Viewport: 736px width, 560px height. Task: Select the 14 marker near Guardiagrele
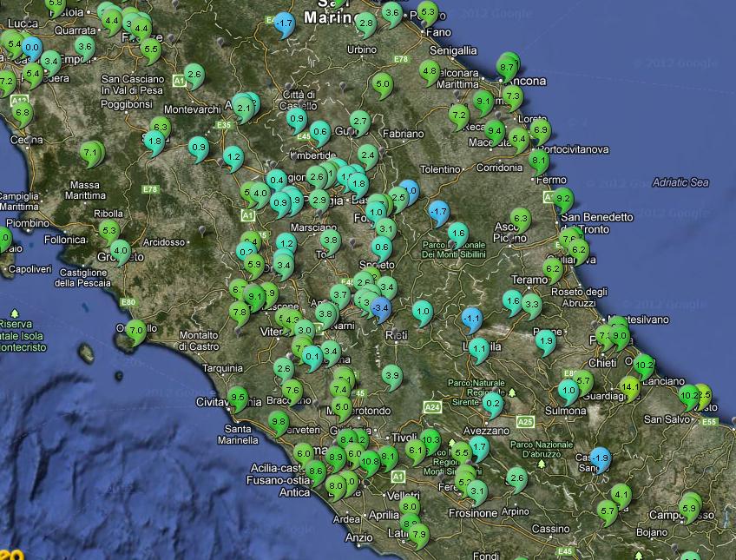click(630, 385)
